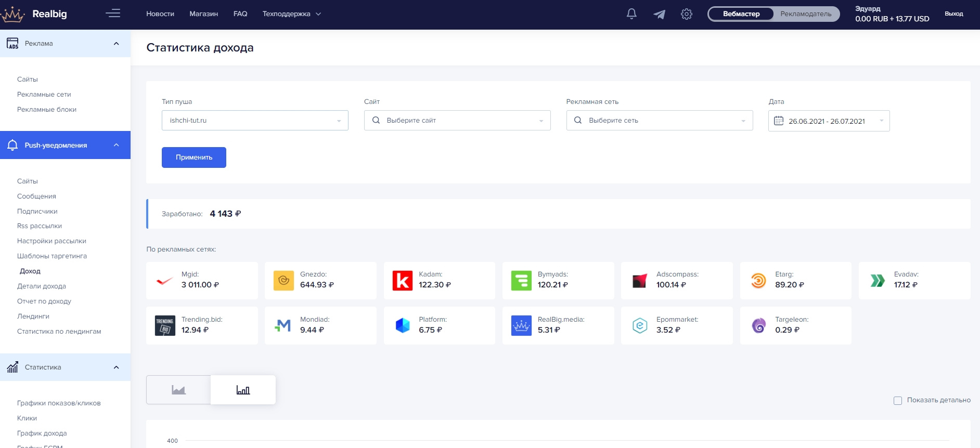Open the 'Рекламная сеть' dropdown
980x448 pixels.
tap(659, 121)
